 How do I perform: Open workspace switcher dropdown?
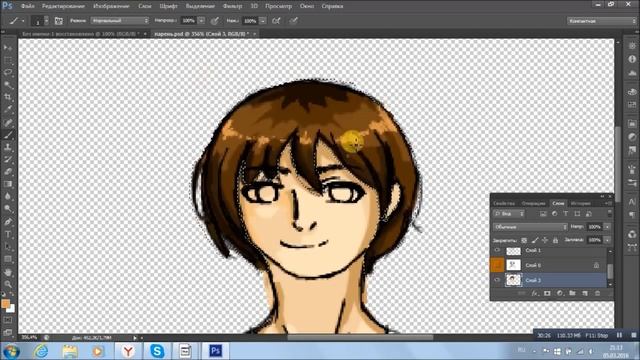click(601, 20)
